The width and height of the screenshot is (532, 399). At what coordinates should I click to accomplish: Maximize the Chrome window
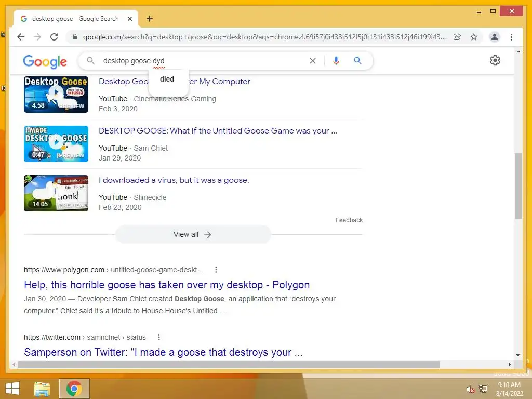pos(493,11)
